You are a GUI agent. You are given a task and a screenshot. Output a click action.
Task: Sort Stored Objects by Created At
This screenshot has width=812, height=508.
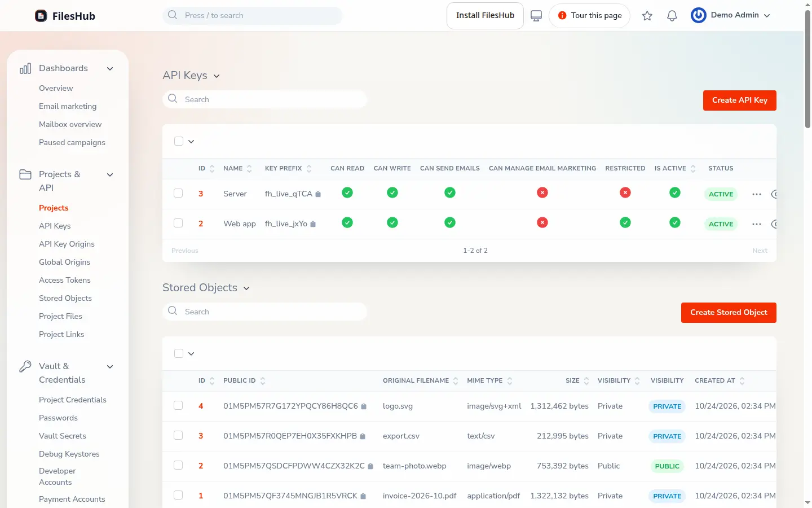point(742,381)
